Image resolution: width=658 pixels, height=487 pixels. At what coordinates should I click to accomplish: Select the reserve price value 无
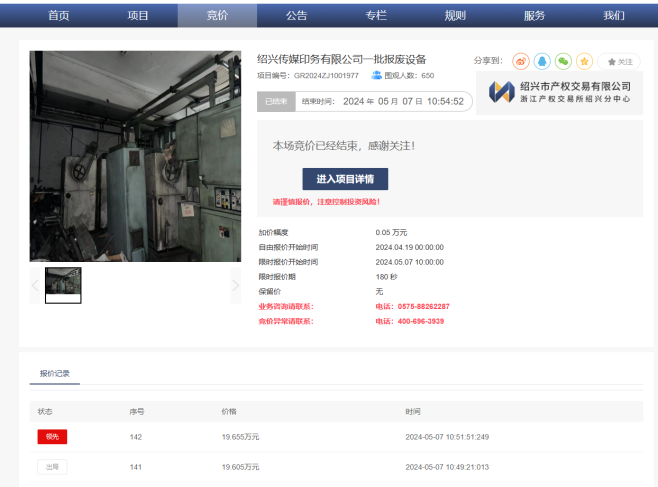379,292
